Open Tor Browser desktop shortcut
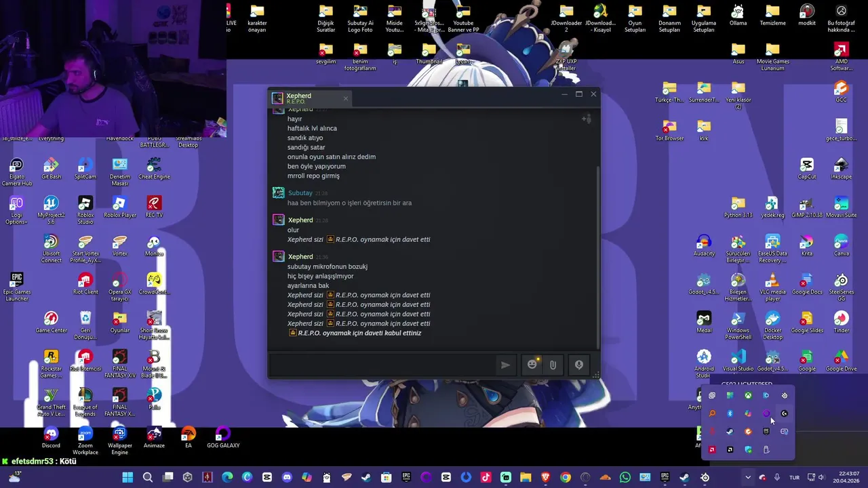This screenshot has height=488, width=868. pos(669,129)
